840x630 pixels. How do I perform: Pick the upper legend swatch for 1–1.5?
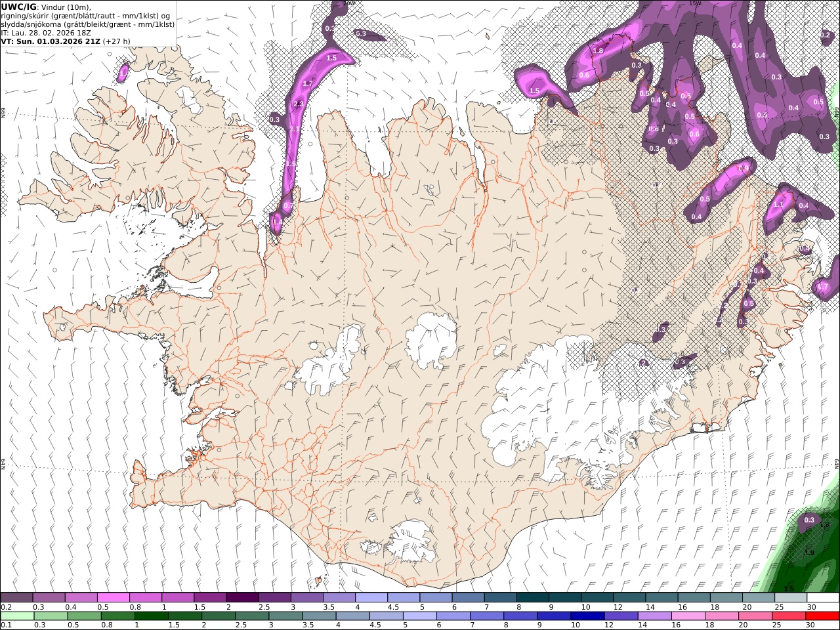(x=178, y=598)
